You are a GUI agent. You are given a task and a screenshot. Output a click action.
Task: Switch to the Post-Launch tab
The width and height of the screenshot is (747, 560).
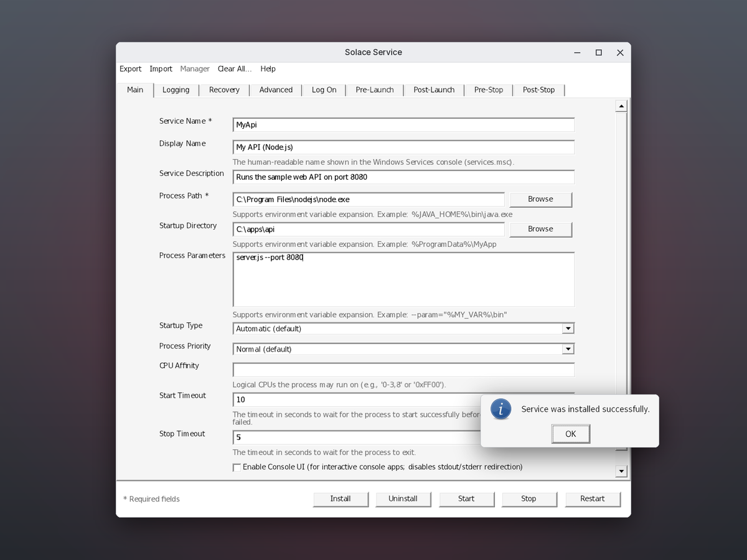tap(434, 90)
